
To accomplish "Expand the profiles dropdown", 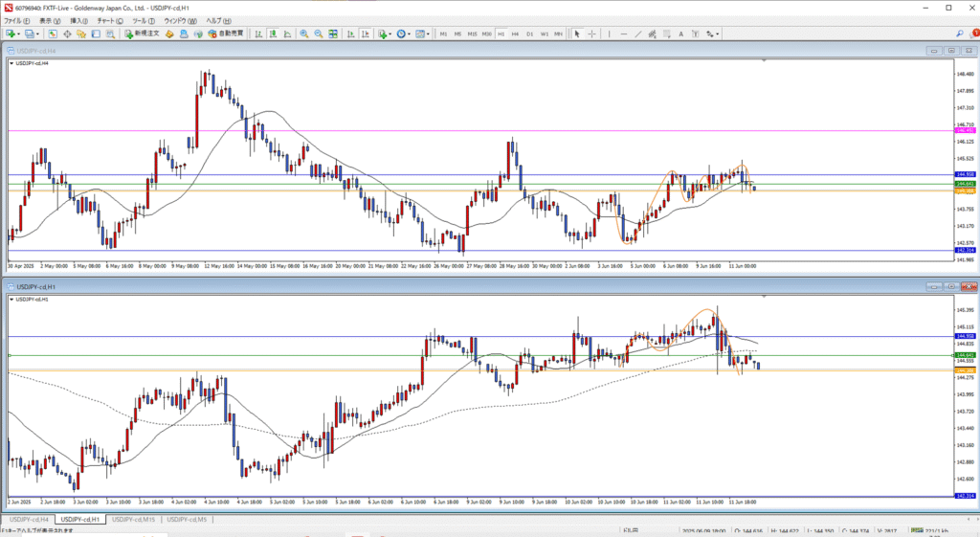I will (x=39, y=34).
